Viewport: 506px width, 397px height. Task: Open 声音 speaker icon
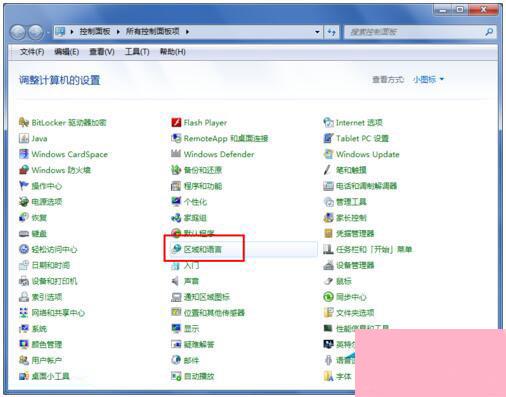[175, 281]
